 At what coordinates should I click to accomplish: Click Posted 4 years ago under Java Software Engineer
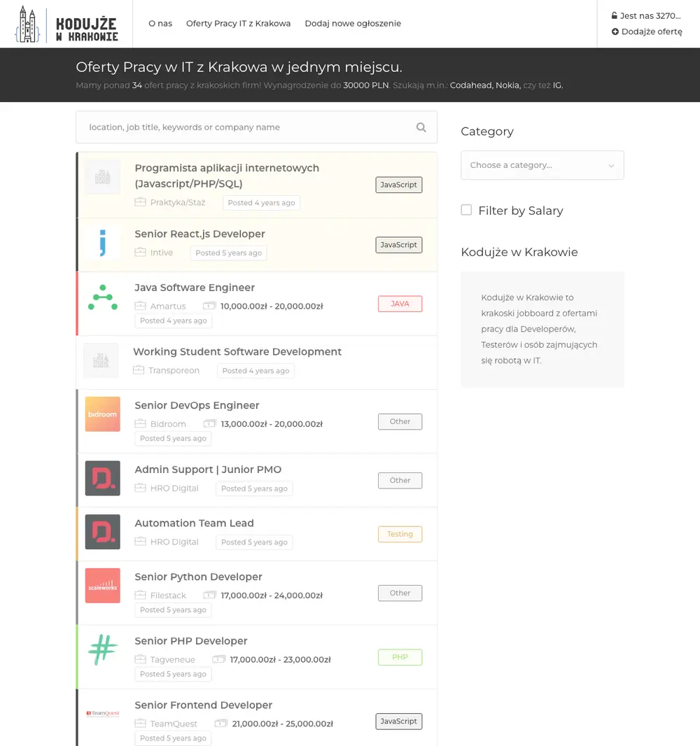click(x=173, y=321)
